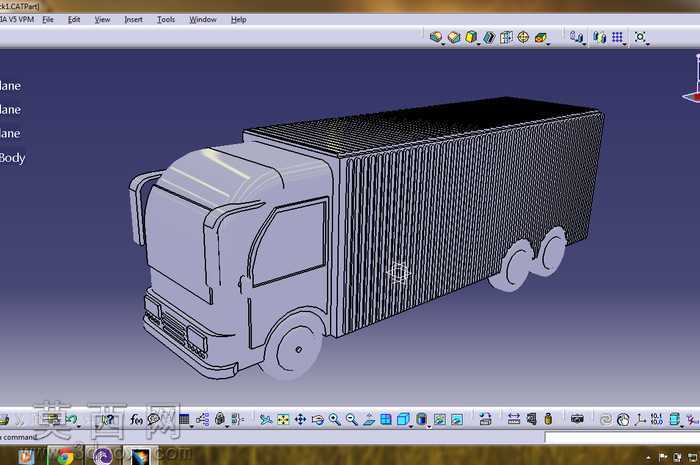Click the Update swirl icon
Image resolution: width=700 pixels, height=465 pixels.
(606, 419)
